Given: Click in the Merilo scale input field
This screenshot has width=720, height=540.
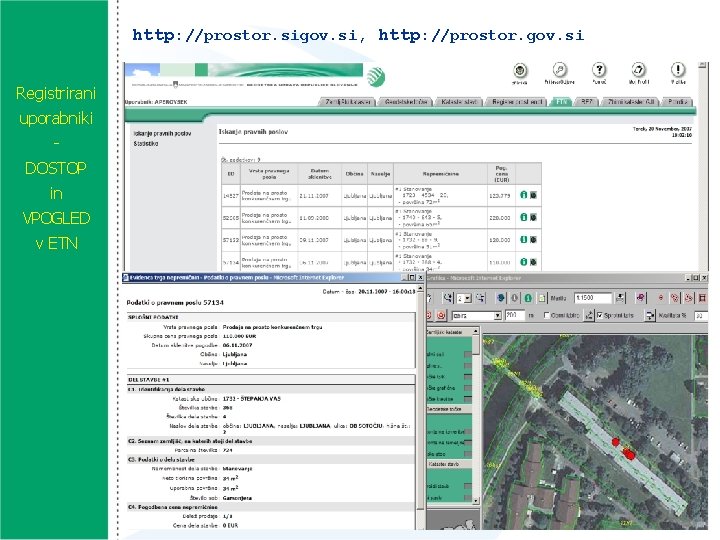Looking at the screenshot, I should [593, 298].
